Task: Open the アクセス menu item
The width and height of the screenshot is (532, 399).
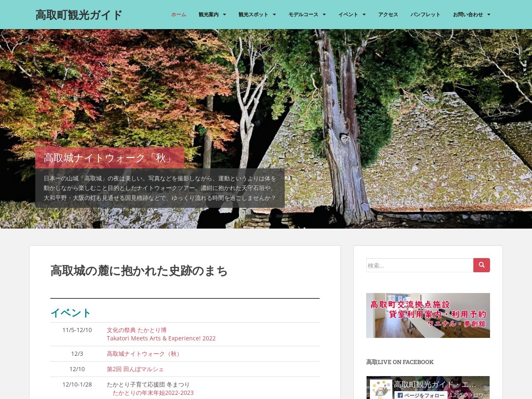Action: [x=388, y=15]
